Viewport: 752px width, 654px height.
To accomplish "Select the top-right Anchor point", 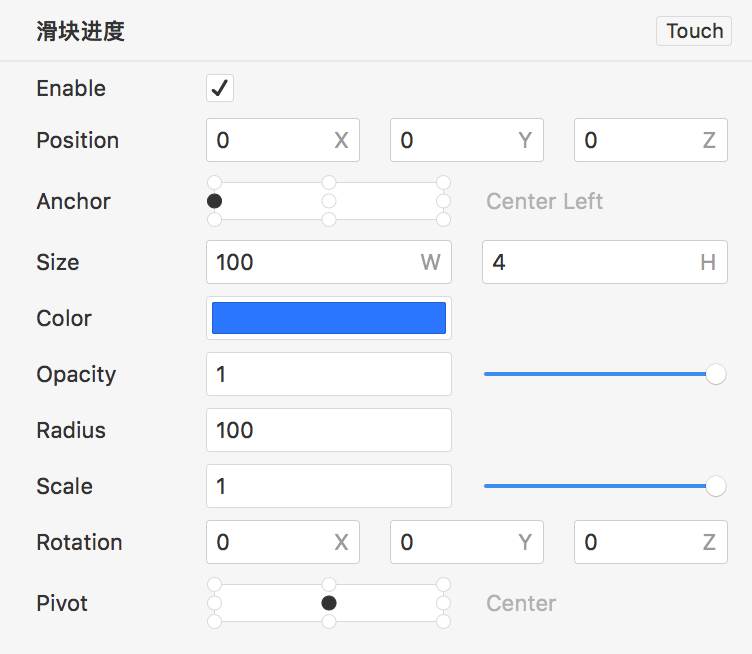I will [443, 183].
